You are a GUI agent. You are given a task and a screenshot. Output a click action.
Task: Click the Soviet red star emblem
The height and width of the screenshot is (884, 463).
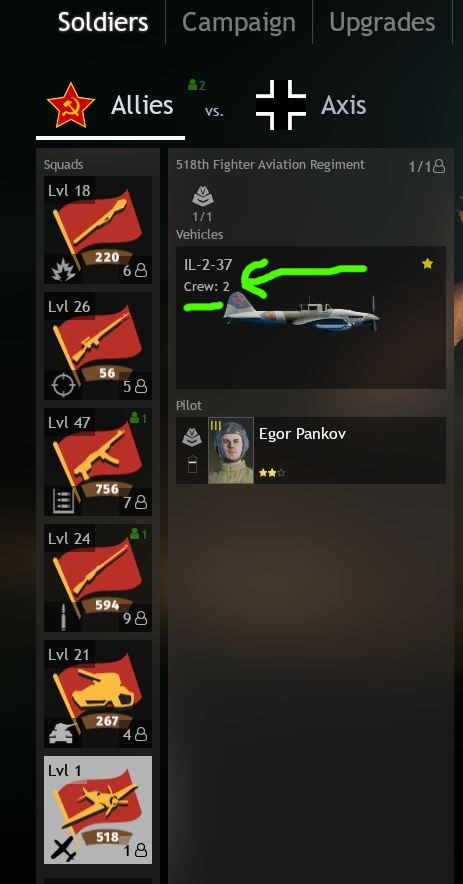click(70, 105)
